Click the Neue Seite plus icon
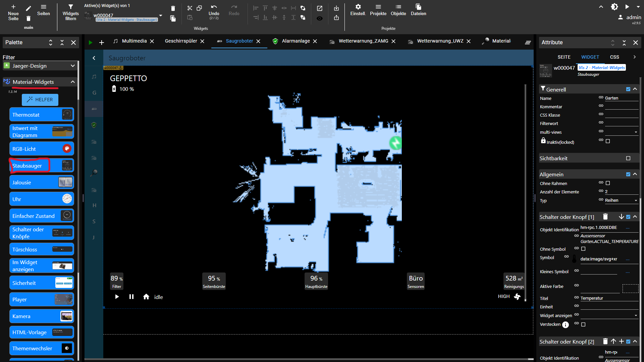644x362 pixels. (x=13, y=7)
